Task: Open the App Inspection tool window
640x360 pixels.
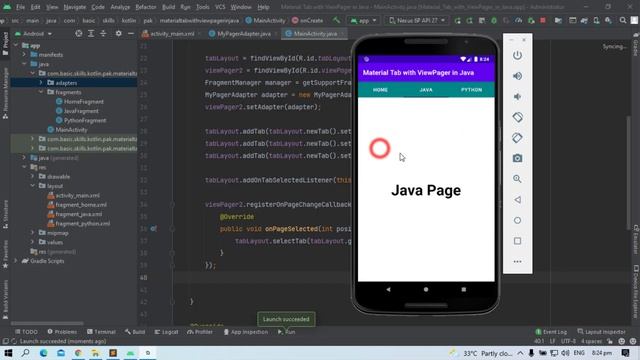Action: [x=246, y=332]
